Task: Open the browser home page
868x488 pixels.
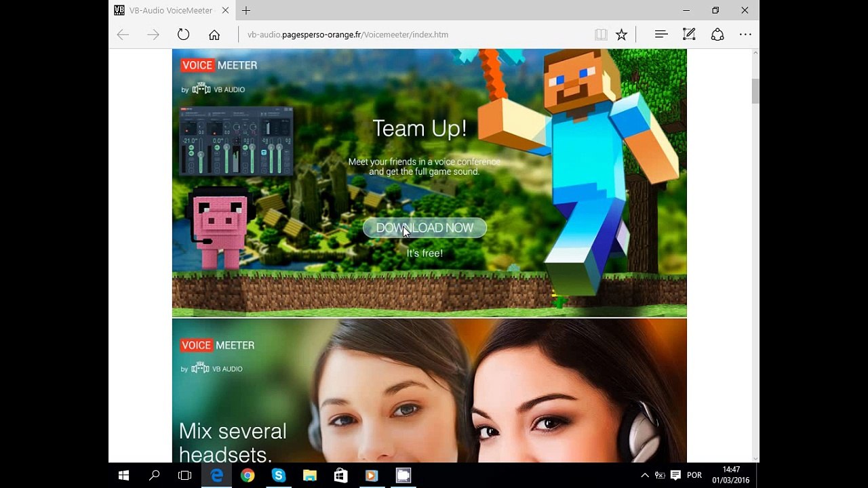Action: [x=214, y=35]
